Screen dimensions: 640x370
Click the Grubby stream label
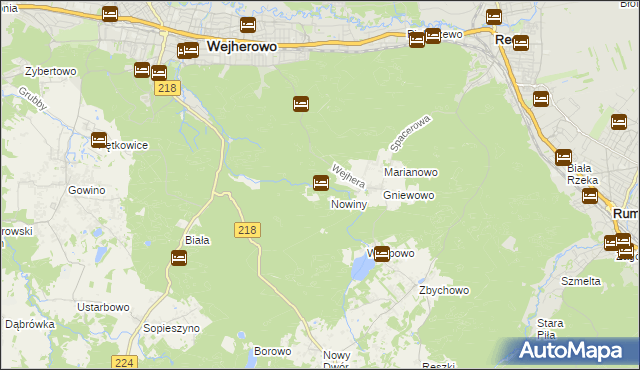pos(33,99)
